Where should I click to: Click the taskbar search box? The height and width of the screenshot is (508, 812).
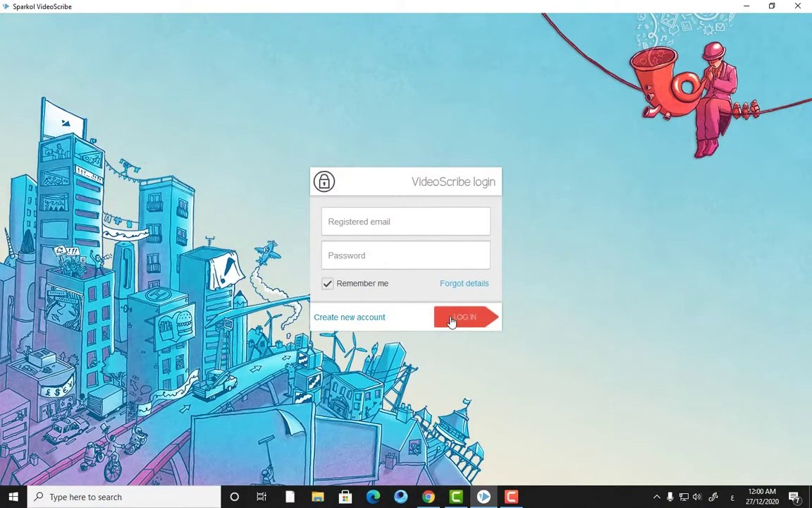point(124,497)
